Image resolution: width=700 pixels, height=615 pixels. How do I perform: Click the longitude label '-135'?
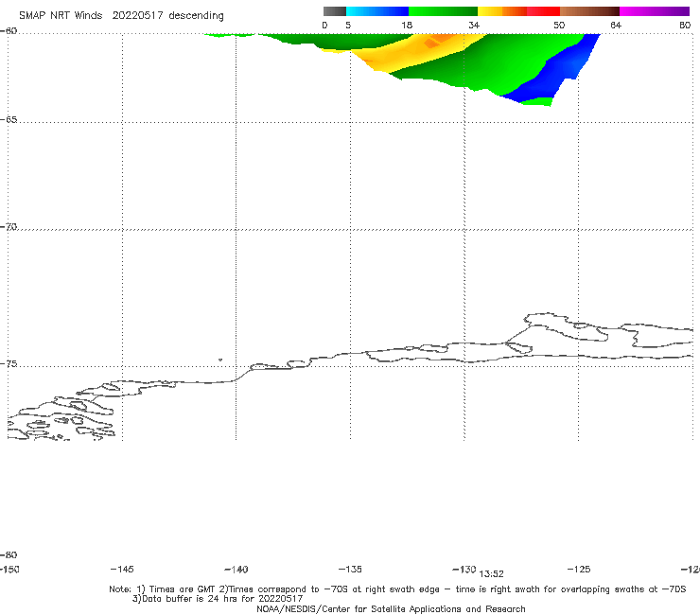[x=350, y=569]
